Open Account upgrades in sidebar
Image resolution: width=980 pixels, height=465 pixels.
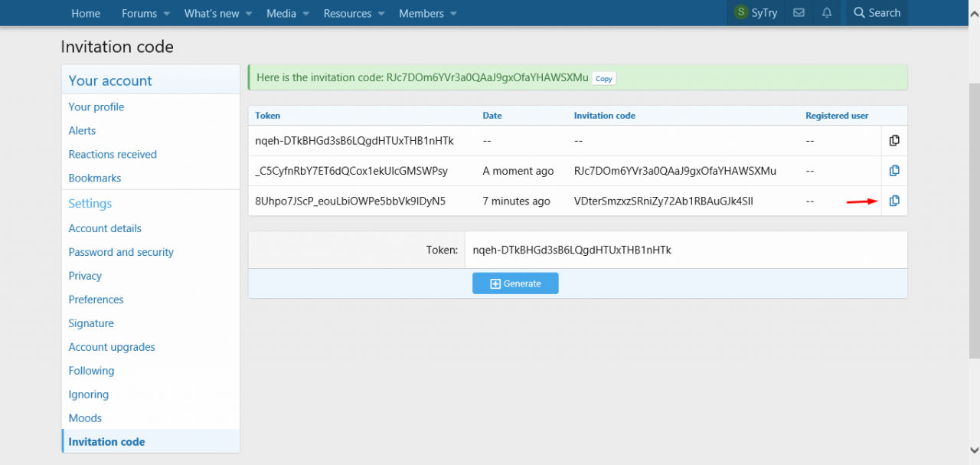click(x=112, y=347)
